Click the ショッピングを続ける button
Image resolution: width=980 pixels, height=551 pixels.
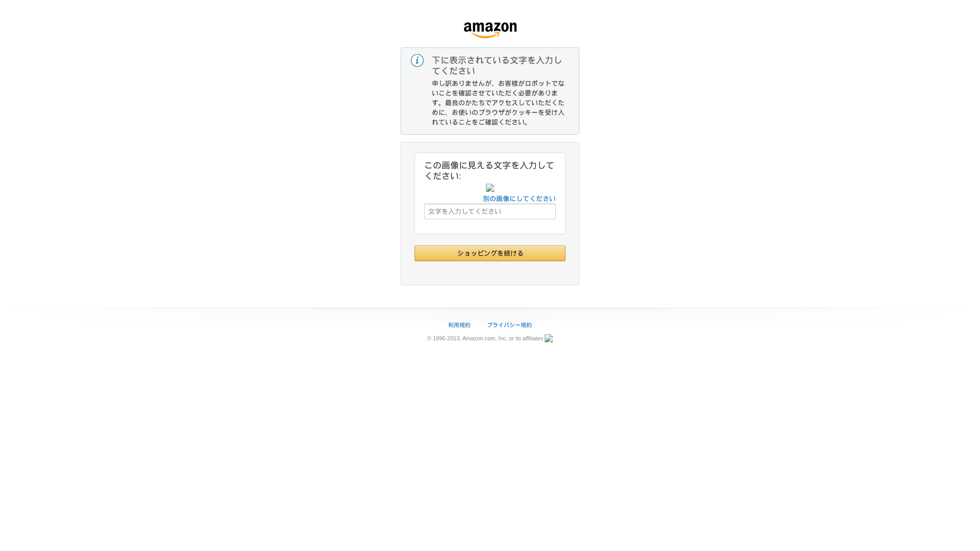click(490, 253)
